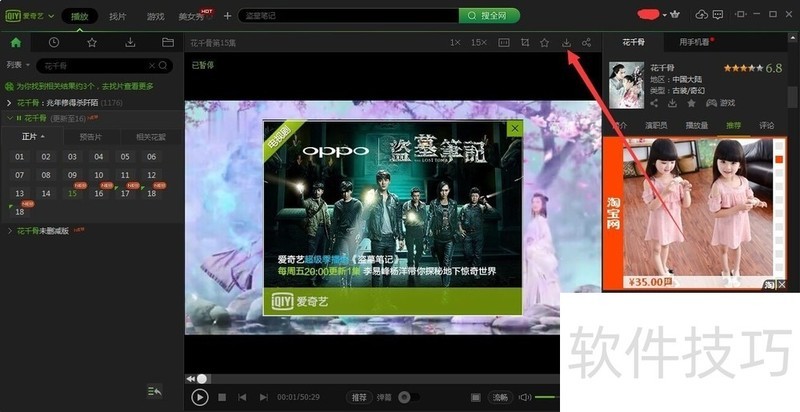Collapse the 花千骨 (更新至16) list
Viewport: 800px width, 412px height.
[9, 118]
